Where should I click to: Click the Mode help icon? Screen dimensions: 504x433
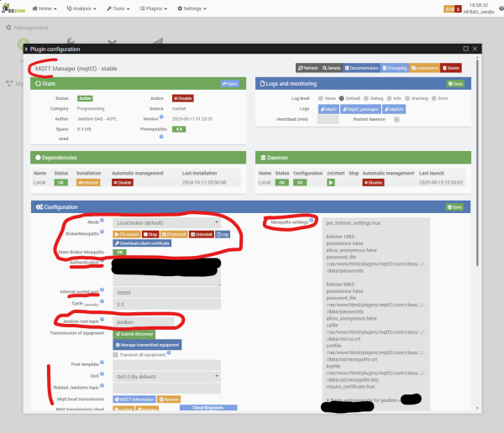point(102,221)
